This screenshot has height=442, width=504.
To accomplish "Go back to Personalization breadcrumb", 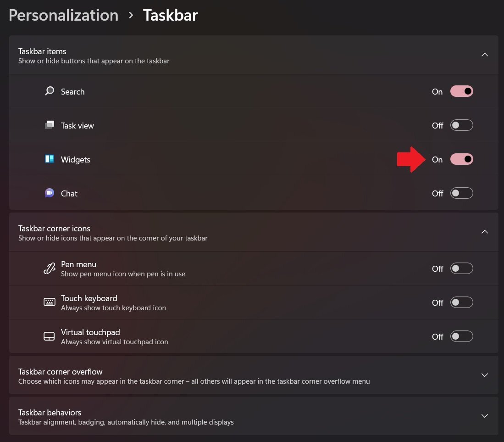I will (64, 16).
